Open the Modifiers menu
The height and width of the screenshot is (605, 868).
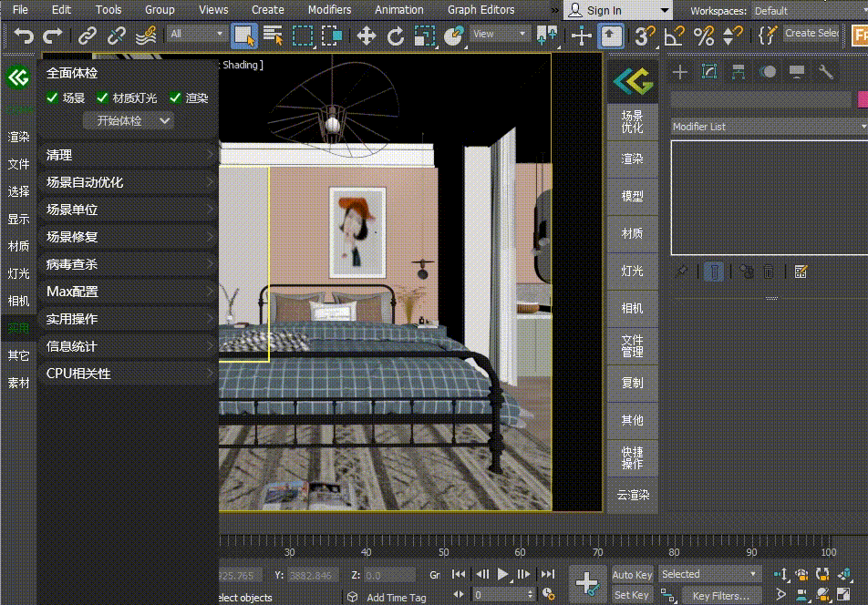(x=329, y=9)
